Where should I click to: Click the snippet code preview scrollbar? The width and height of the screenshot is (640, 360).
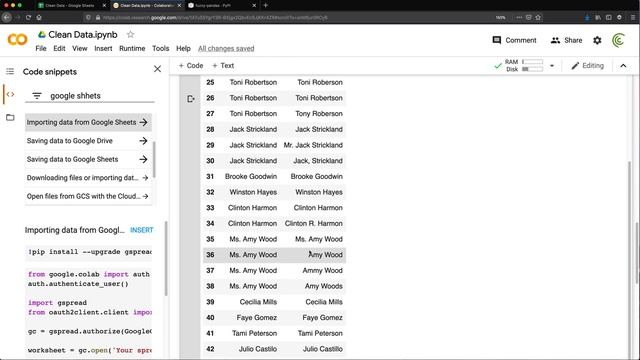(x=166, y=259)
